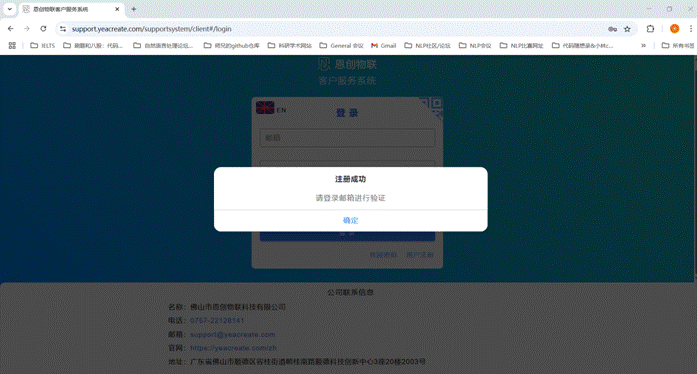This screenshot has width=697, height=374.
Task: Open the password key icon in address bar
Action: coord(612,29)
